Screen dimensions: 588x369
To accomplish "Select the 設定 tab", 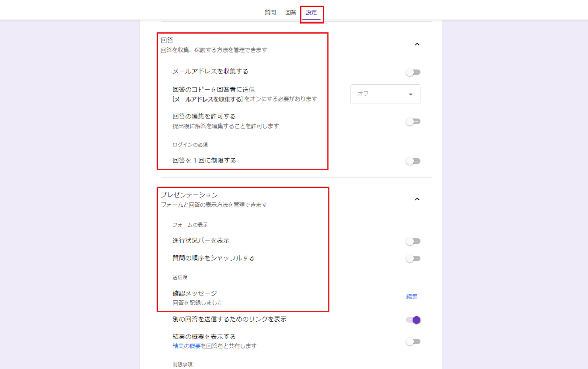I will click(311, 12).
